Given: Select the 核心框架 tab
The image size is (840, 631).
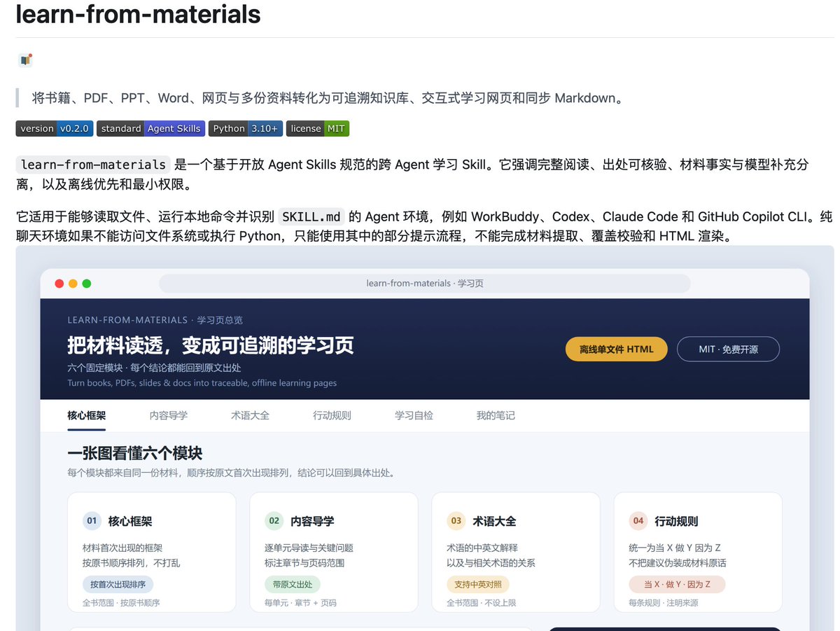Looking at the screenshot, I should click(87, 415).
